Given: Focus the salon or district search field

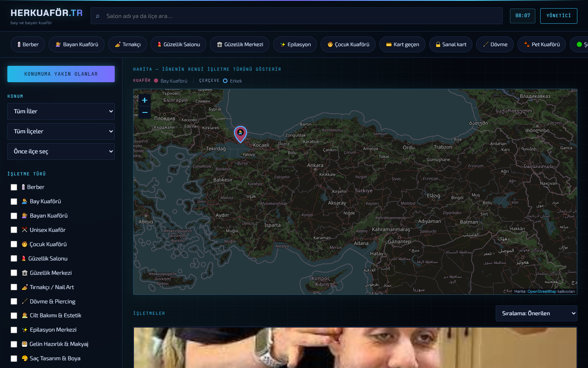Looking at the screenshot, I should click(x=296, y=16).
